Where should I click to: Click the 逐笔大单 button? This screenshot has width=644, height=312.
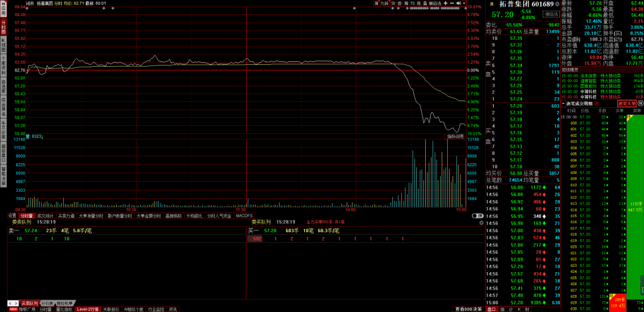pyautogui.click(x=627, y=104)
